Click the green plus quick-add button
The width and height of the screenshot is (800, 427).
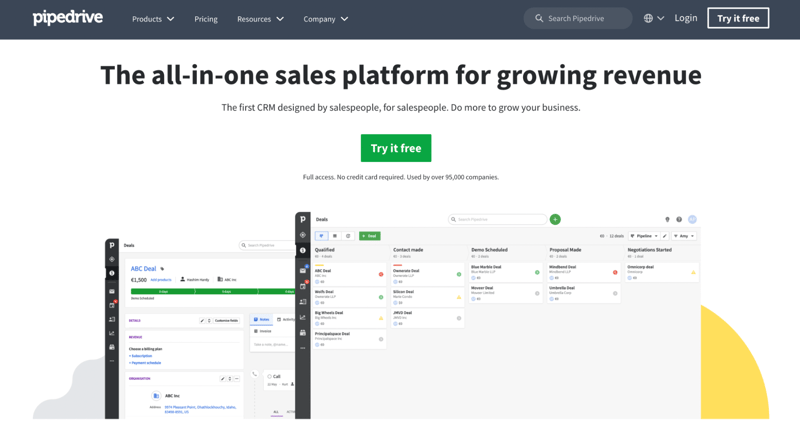pos(555,219)
